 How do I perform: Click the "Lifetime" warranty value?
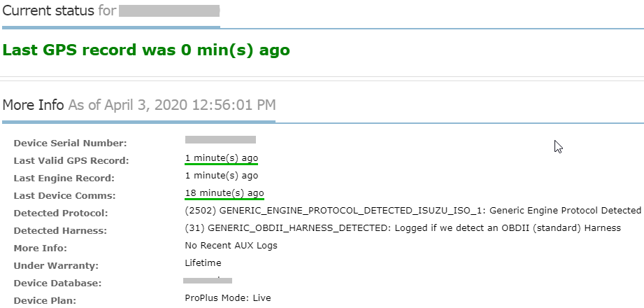click(x=203, y=263)
